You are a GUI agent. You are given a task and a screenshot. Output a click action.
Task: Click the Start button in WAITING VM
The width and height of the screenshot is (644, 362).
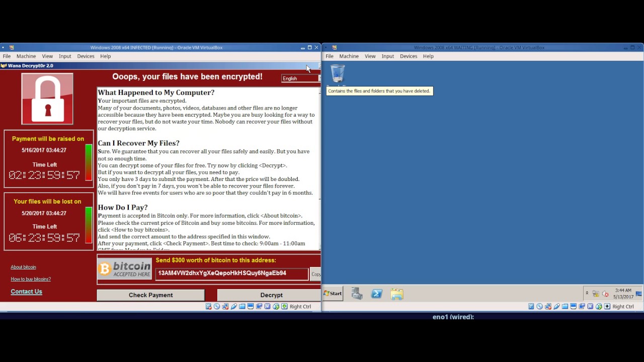point(333,294)
